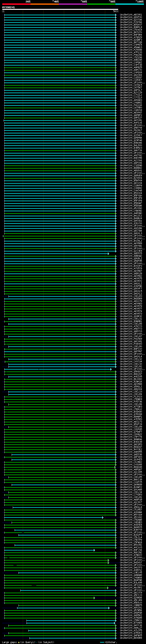Click the UniRef100_A9ZYV1 alignment arrowhead
Screen dimensions: 146x644
(x=109, y=608)
